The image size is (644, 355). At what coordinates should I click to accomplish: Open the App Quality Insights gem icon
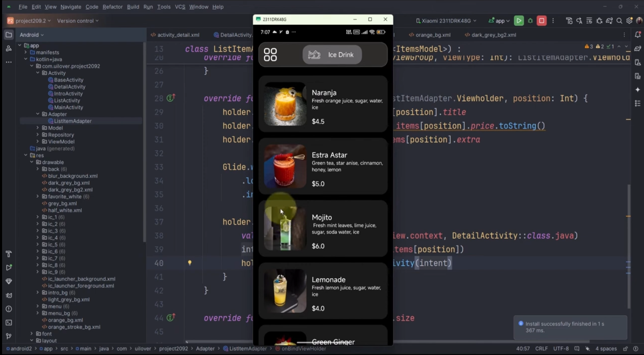click(x=9, y=281)
